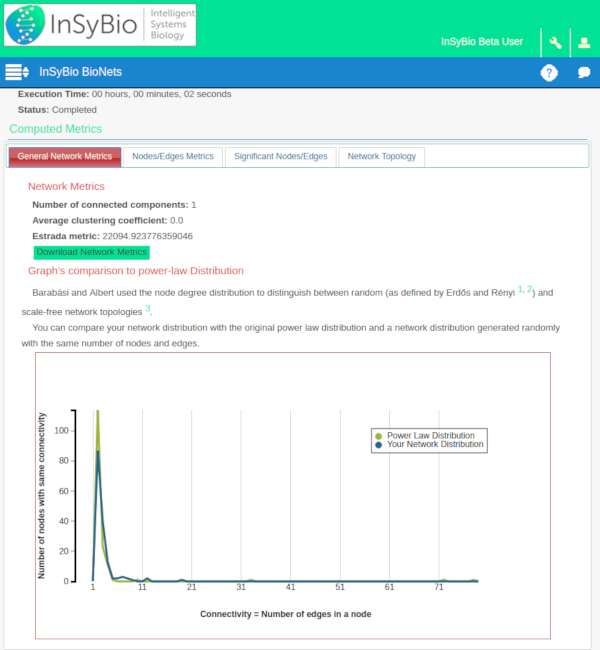
Task: Click the peak of the chart line
Action: coord(97,413)
